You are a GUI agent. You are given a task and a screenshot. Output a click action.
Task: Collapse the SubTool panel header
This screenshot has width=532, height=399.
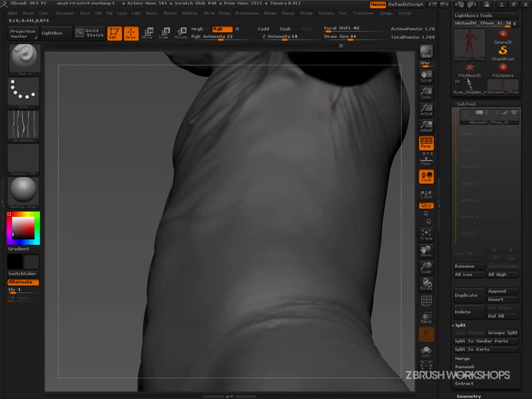tap(466, 104)
